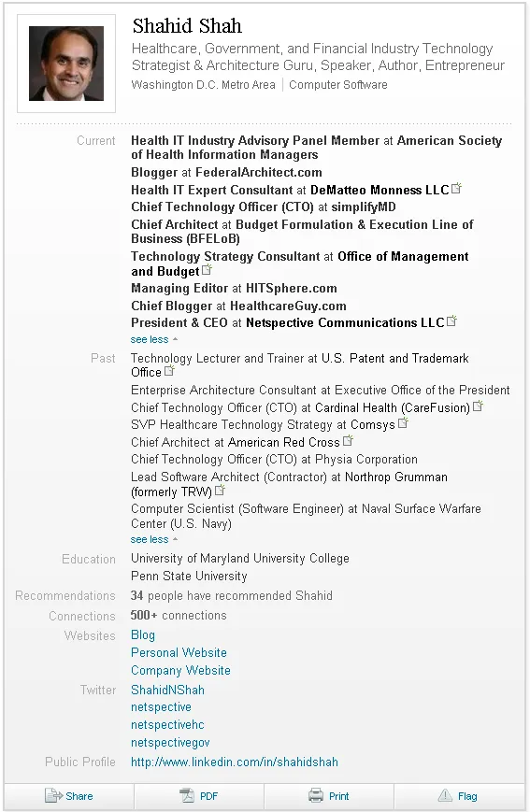The width and height of the screenshot is (530, 812).
Task: Export profile as PDF
Action: (199, 796)
